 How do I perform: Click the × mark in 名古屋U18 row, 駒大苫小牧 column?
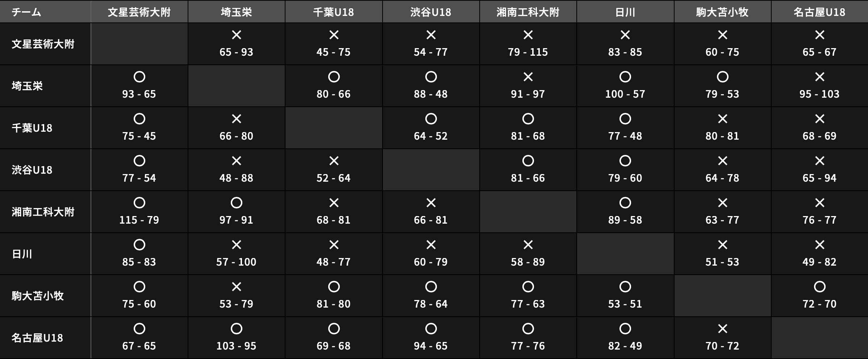point(722,329)
